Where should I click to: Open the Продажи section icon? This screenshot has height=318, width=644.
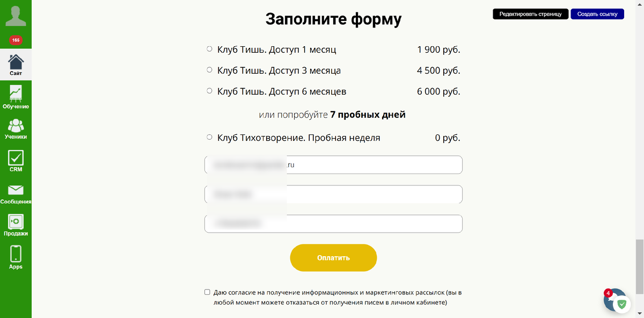click(16, 221)
